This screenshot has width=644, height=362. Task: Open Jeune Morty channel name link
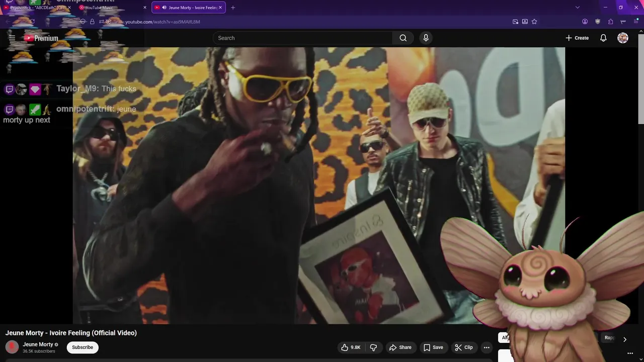pyautogui.click(x=38, y=344)
